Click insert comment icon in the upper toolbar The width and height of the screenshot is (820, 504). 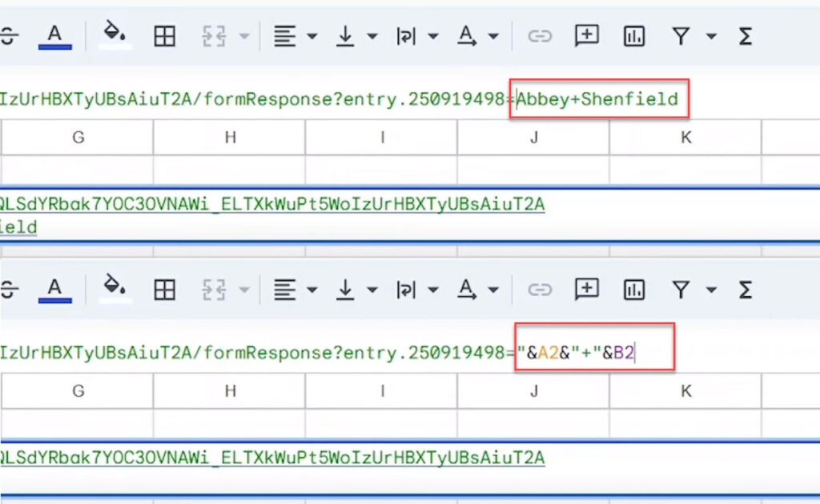tap(587, 36)
